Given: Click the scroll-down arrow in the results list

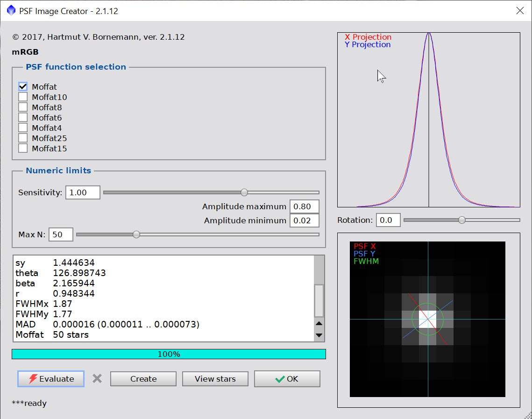Looking at the screenshot, I should [319, 335].
